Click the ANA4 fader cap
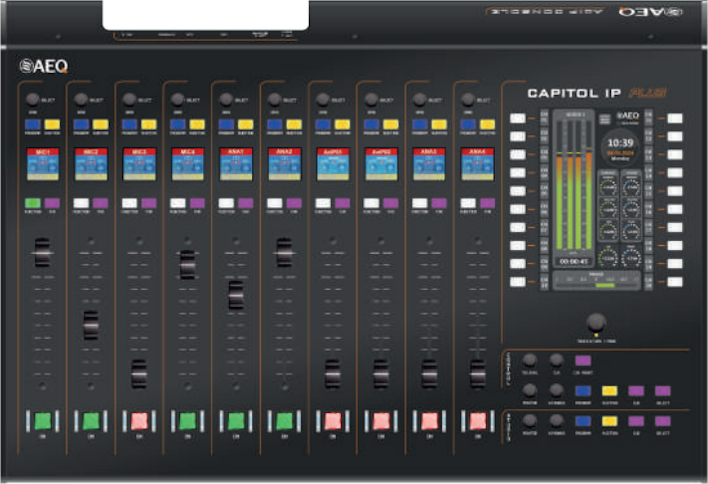 (477, 374)
